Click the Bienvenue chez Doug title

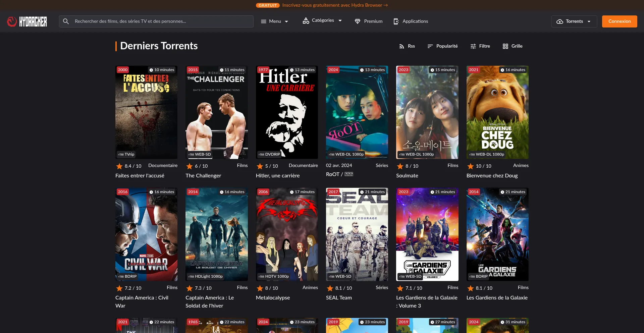point(492,176)
